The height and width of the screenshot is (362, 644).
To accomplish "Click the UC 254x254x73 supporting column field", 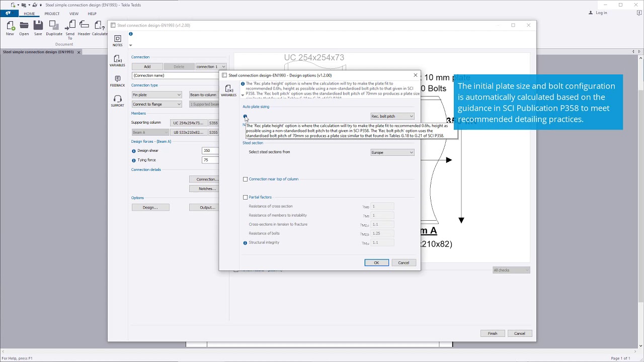I will click(188, 123).
